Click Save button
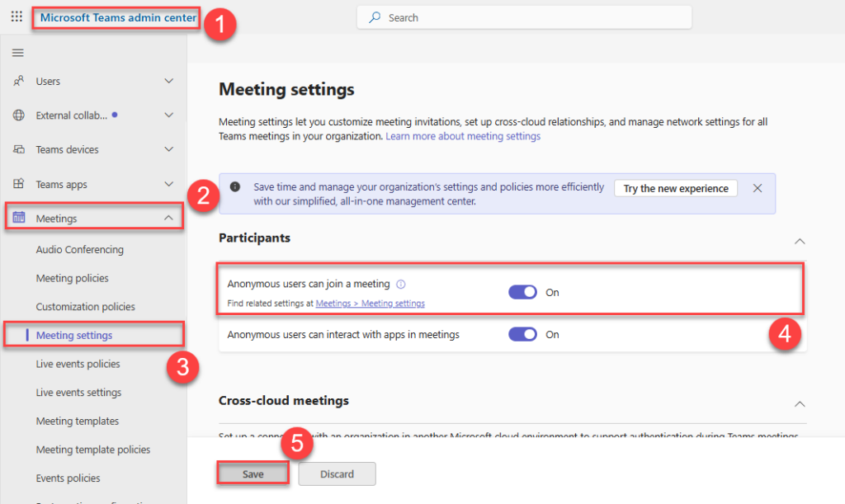The image size is (845, 504). (x=253, y=473)
